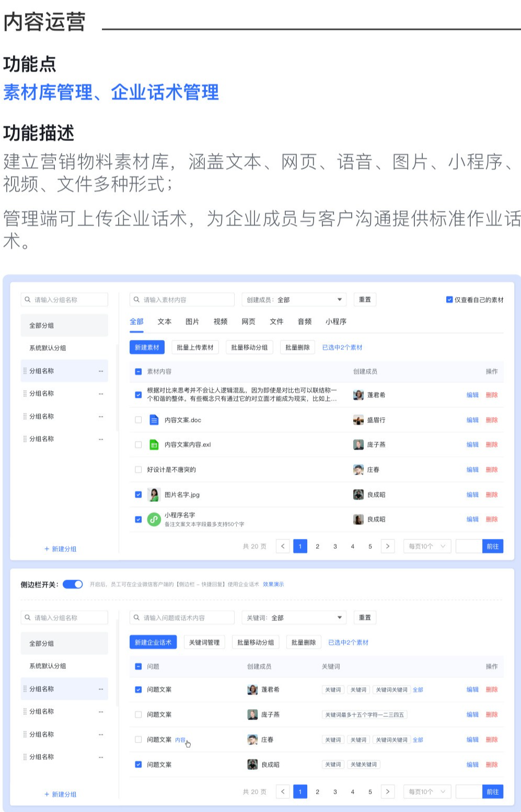Switch to the 小程序 tab
The image size is (521, 812).
click(x=335, y=322)
